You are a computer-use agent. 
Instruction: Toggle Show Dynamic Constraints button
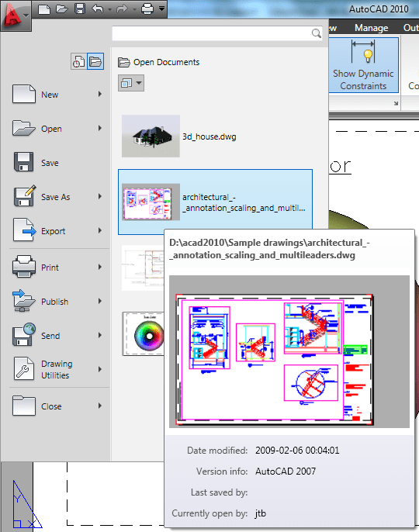(x=363, y=65)
